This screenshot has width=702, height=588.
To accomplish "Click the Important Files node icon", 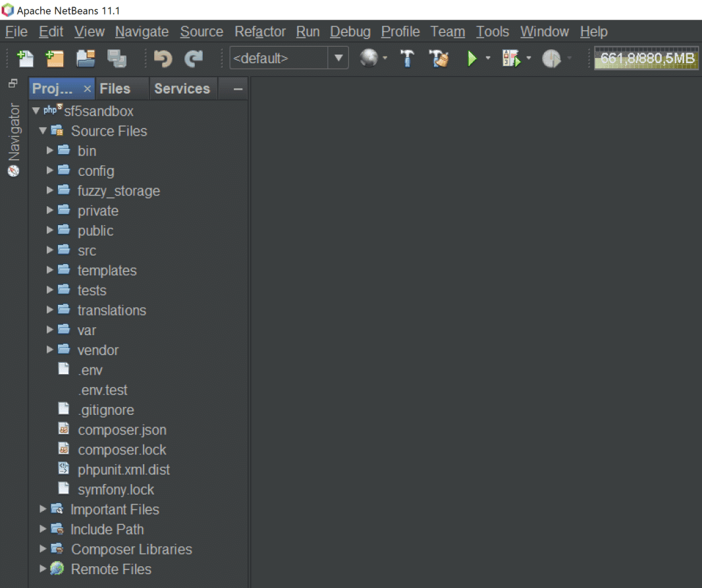I will [x=57, y=509].
